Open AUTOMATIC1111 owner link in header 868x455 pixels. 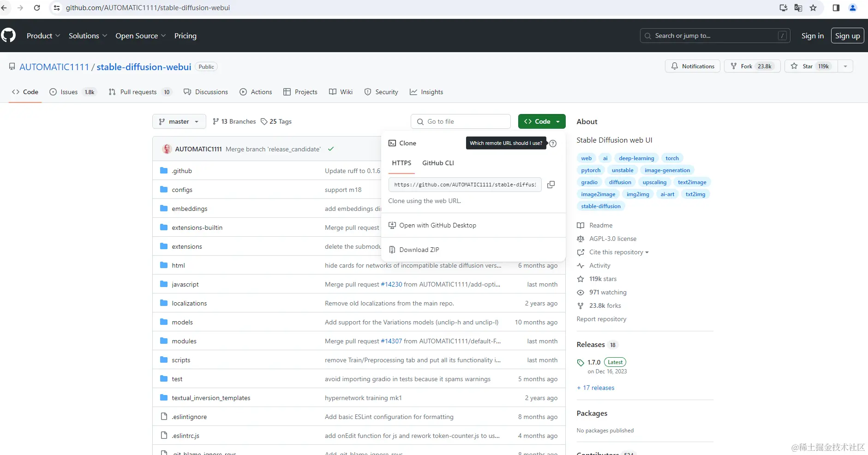[54, 67]
